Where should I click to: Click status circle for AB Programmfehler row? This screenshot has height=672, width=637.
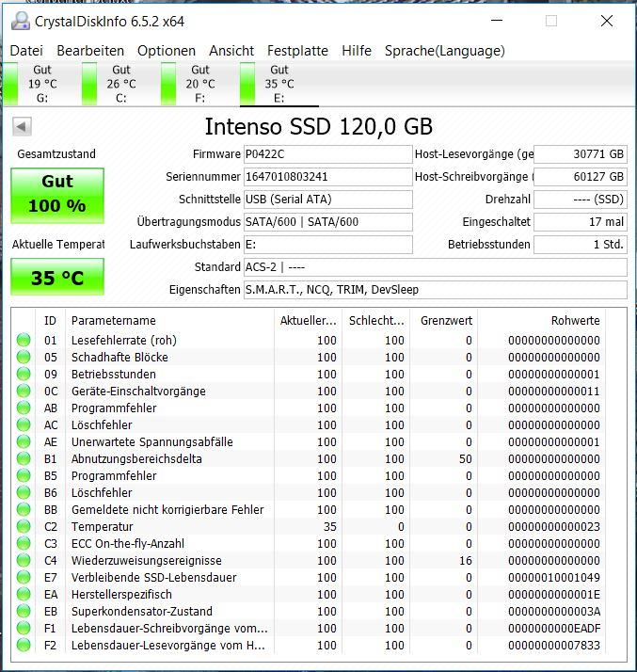[24, 408]
